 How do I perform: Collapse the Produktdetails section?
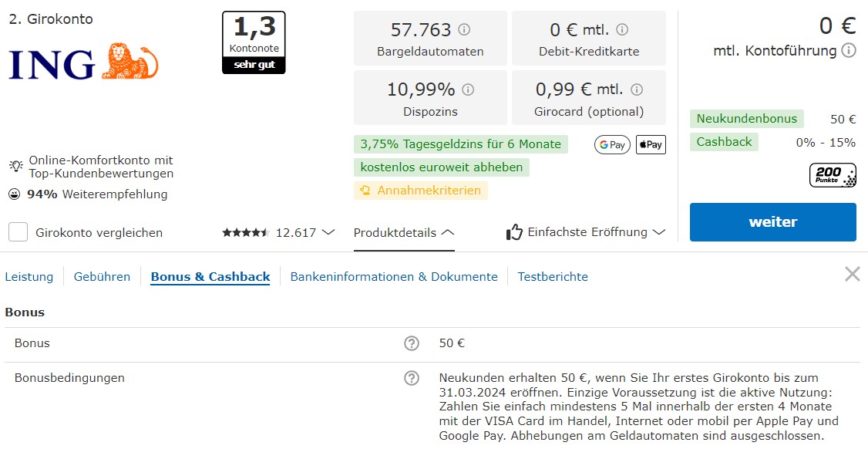[x=404, y=233]
